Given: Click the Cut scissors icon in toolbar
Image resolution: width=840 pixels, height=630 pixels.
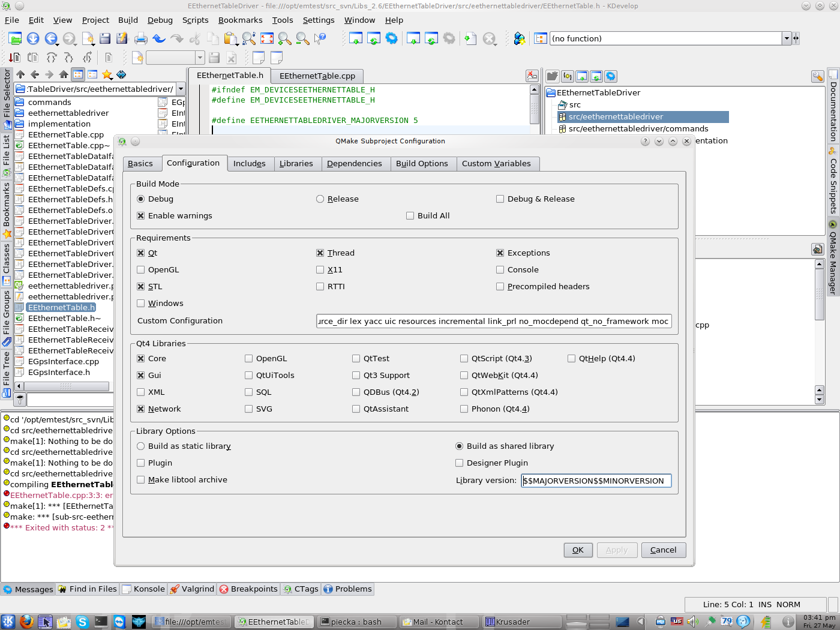Looking at the screenshot, I should (194, 39).
